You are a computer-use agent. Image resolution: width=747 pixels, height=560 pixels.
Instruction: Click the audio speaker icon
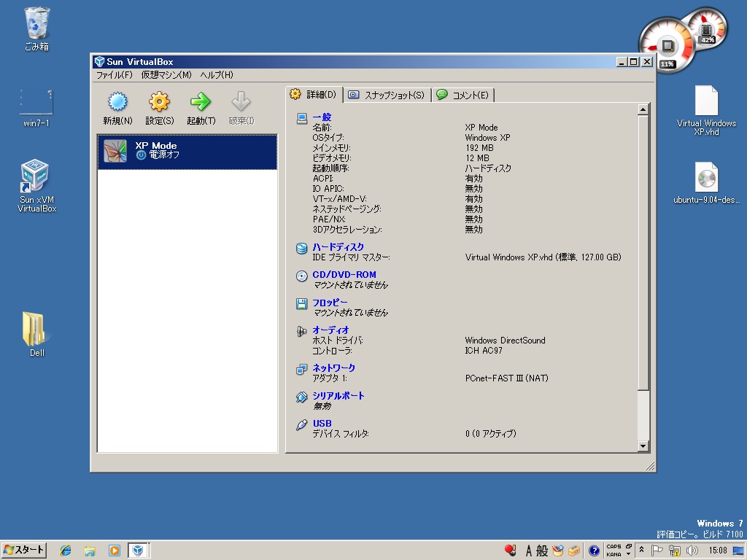301,332
